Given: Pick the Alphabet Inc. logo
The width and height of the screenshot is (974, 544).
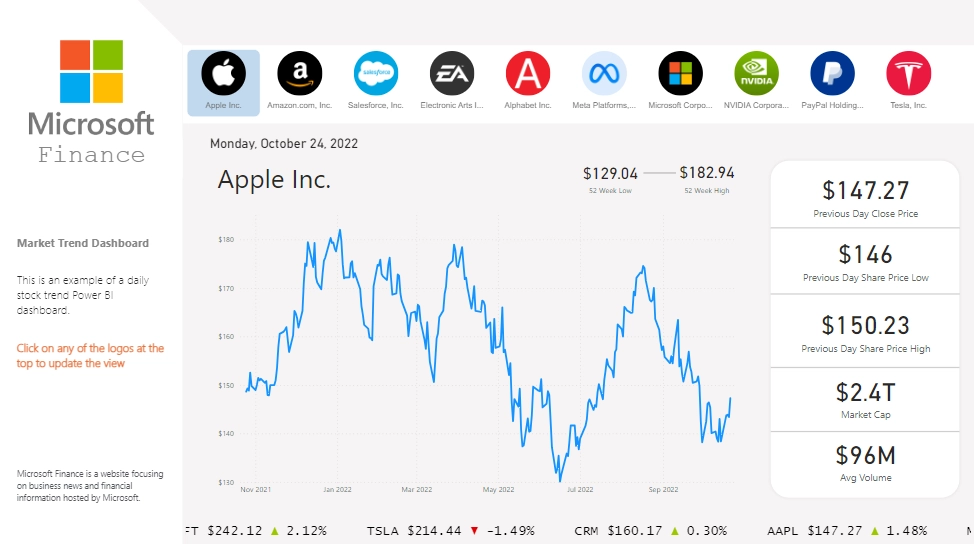Looking at the screenshot, I should tap(528, 73).
